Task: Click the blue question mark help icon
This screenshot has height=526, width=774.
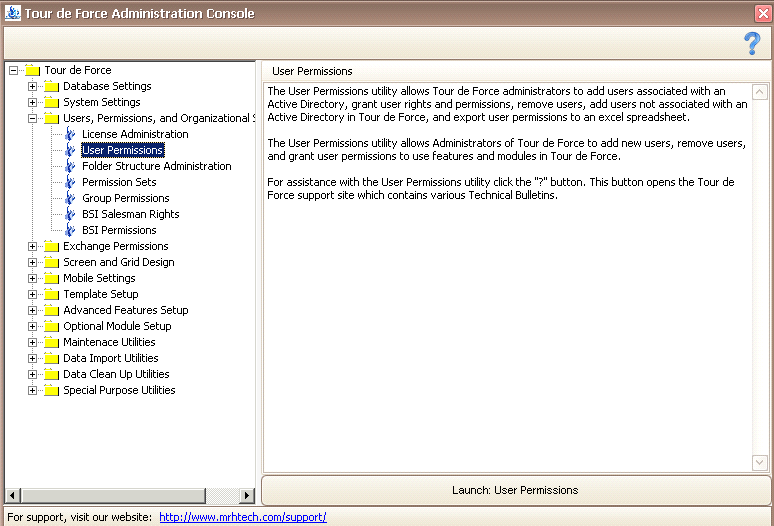Action: (752, 43)
